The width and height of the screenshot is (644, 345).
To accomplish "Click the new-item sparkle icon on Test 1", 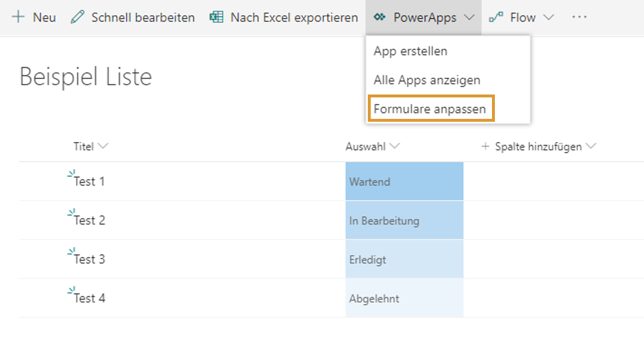I will tap(71, 173).
